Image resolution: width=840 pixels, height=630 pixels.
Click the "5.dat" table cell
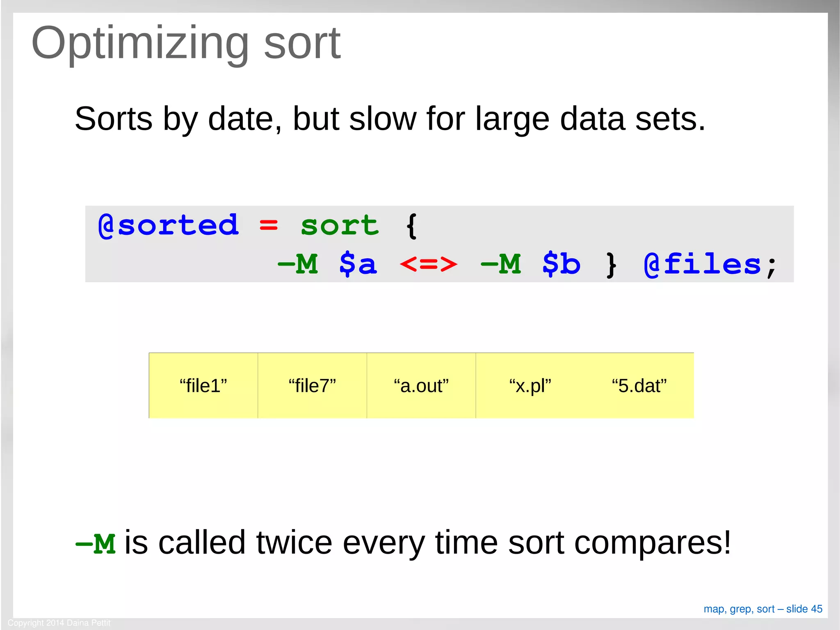(639, 385)
